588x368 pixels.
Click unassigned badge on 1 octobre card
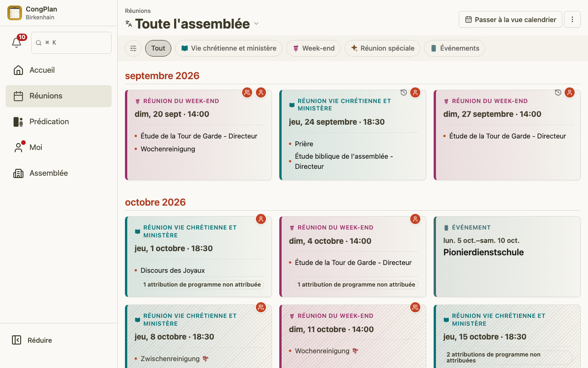click(x=202, y=285)
